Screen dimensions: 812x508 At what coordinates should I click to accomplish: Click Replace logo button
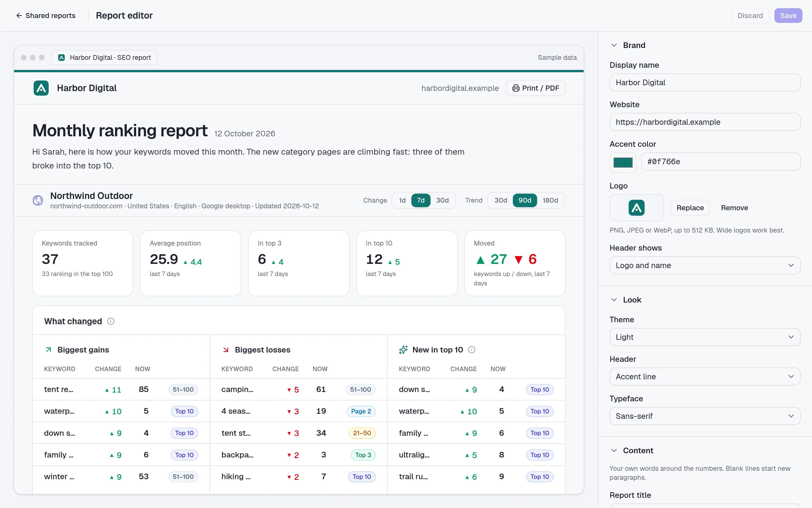(x=690, y=208)
